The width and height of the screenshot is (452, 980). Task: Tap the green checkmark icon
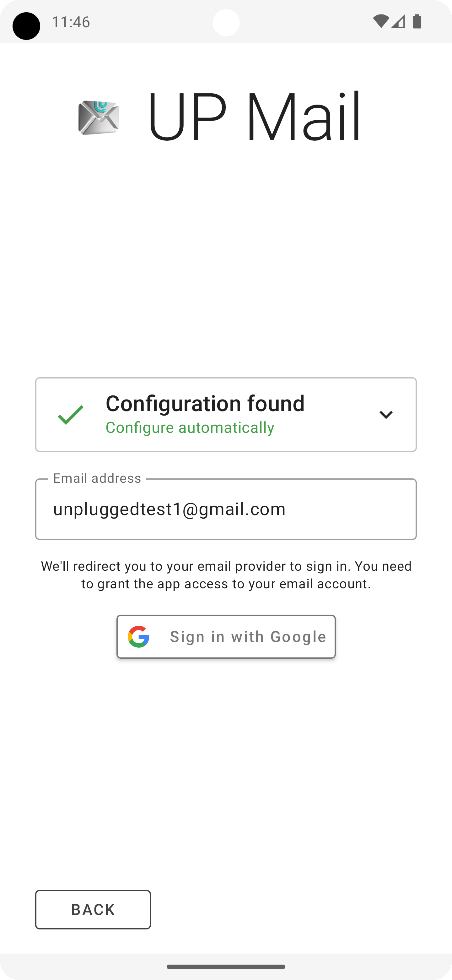71,415
